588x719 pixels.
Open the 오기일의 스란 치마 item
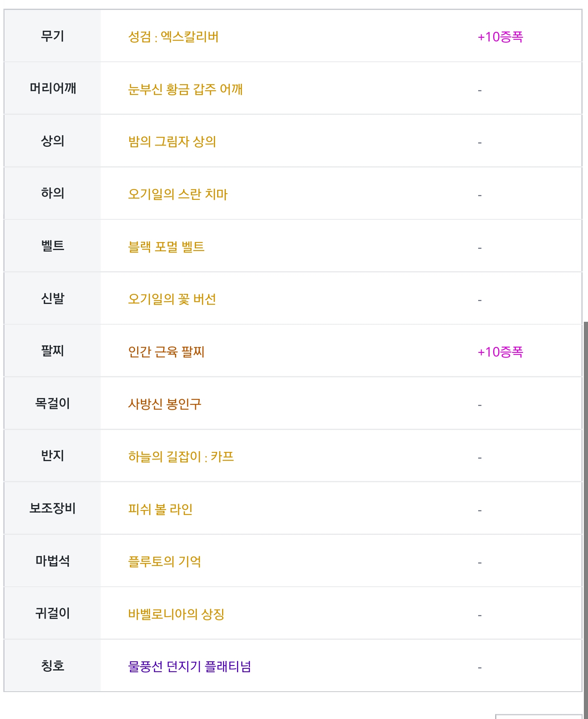click(178, 194)
